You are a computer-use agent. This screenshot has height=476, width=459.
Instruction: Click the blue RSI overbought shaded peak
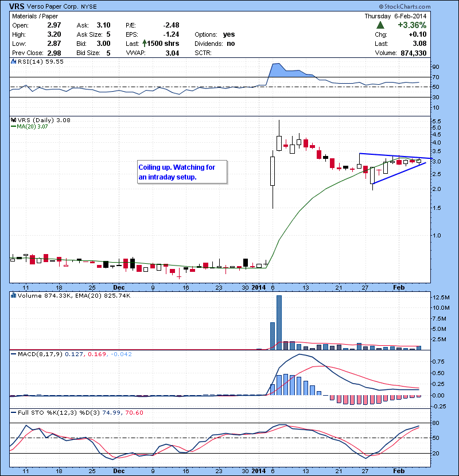click(287, 70)
